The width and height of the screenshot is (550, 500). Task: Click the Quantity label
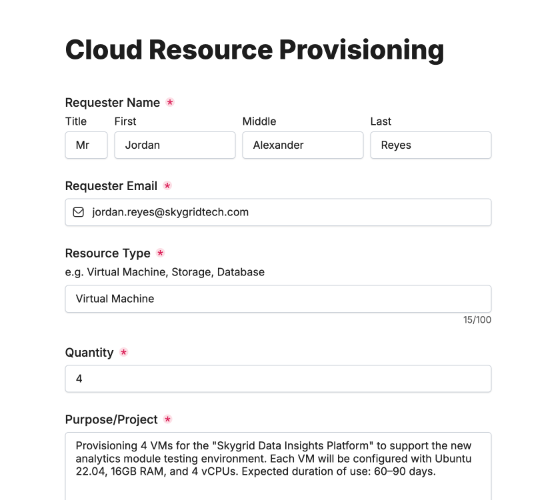point(89,353)
